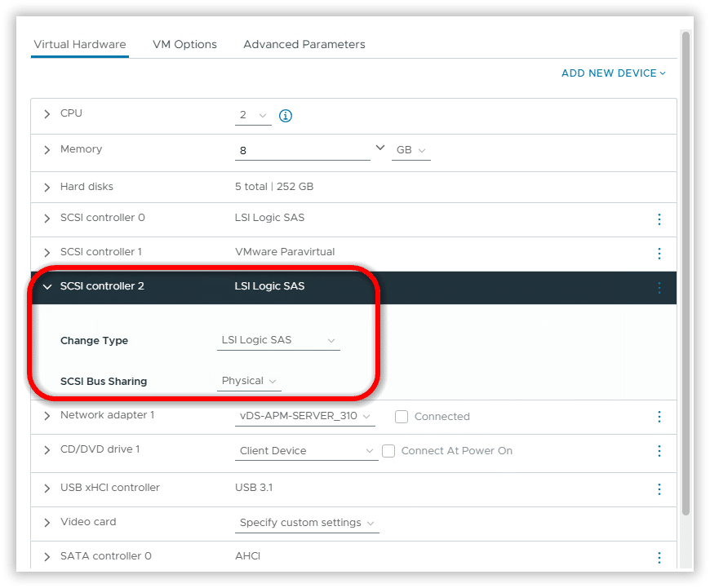Click the Memory size input field
Image resolution: width=710 pixels, height=588 pixels.
(302, 151)
